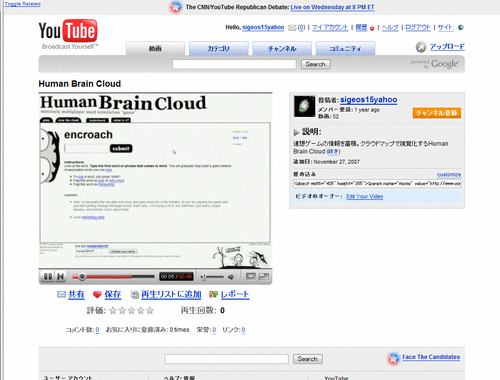Screen dimensions: 500x380
Task: Switch the video to full-screen view
Action: pos(264,276)
